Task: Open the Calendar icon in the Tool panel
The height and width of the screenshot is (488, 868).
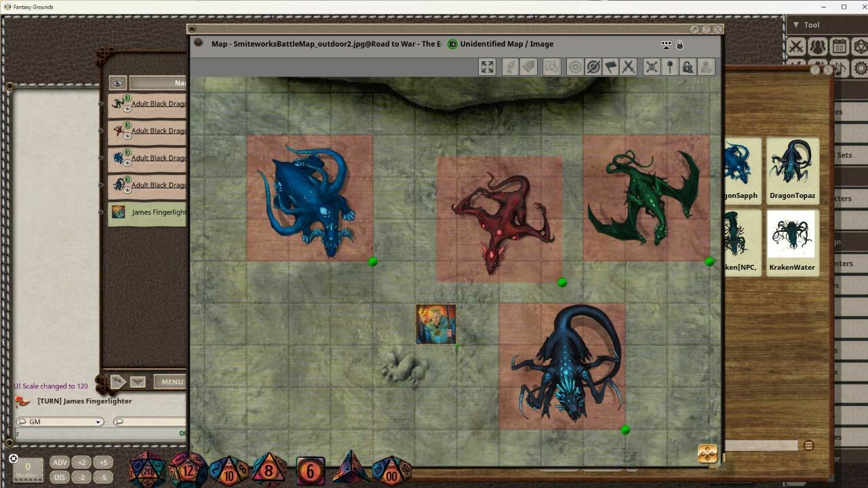Action: (840, 47)
